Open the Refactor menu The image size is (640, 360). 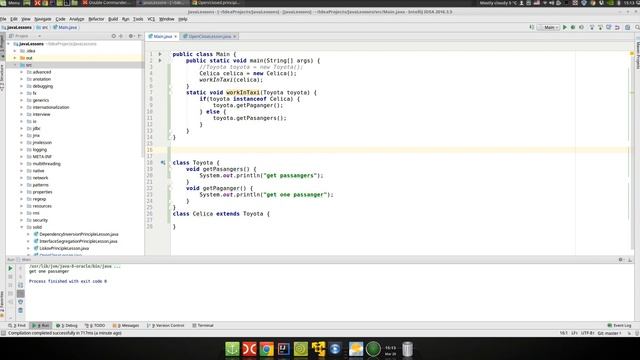pyautogui.click(x=96, y=19)
